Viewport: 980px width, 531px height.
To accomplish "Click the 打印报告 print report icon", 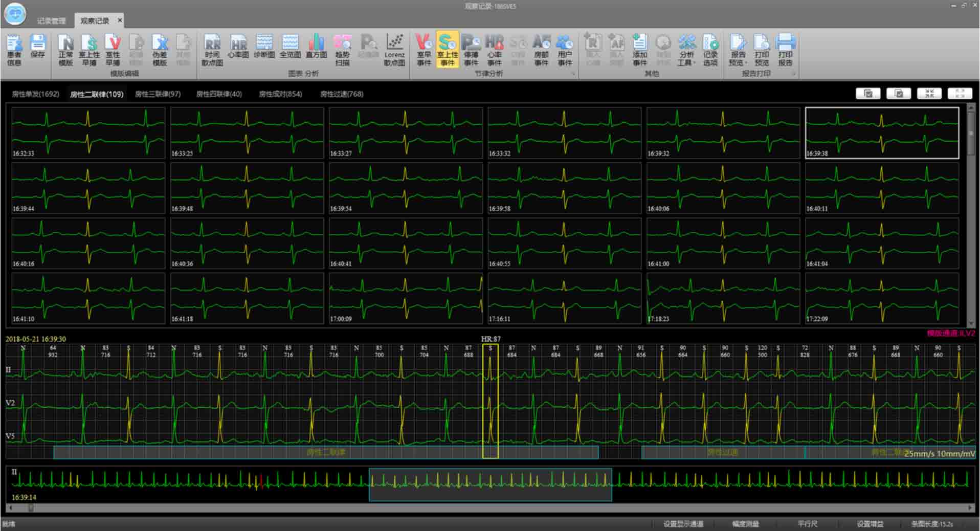I will click(785, 50).
